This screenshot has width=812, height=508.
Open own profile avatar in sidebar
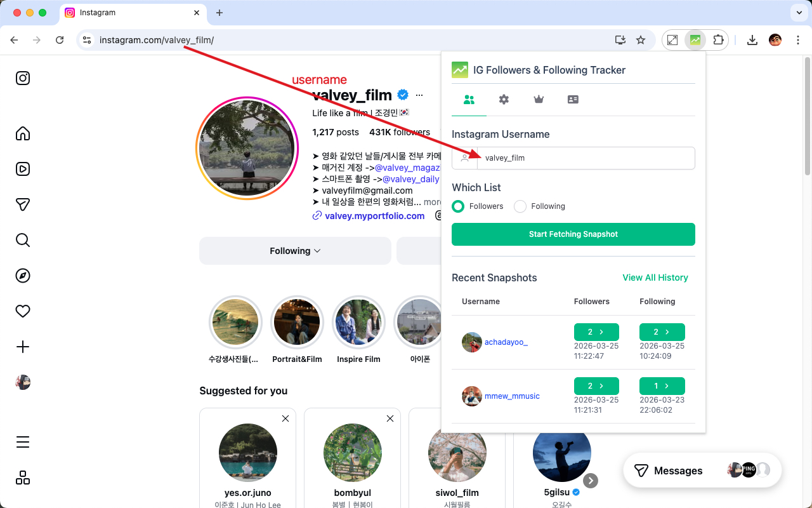(23, 382)
